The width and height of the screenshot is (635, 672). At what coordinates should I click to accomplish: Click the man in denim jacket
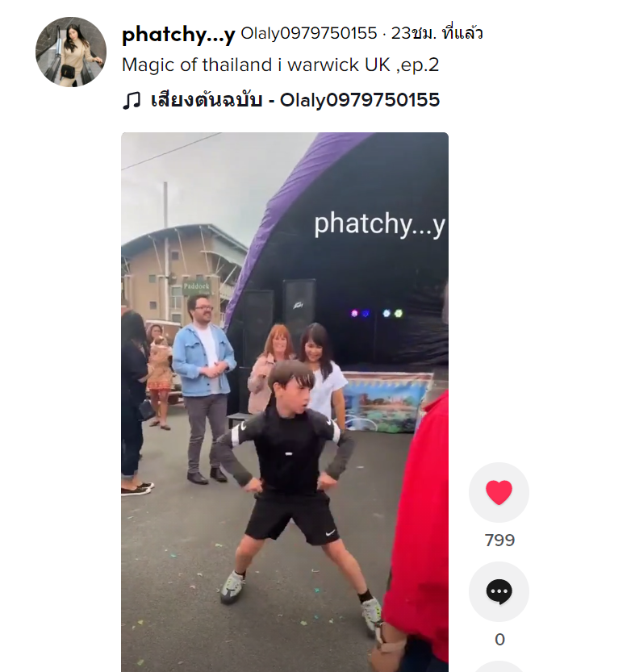coord(204,389)
